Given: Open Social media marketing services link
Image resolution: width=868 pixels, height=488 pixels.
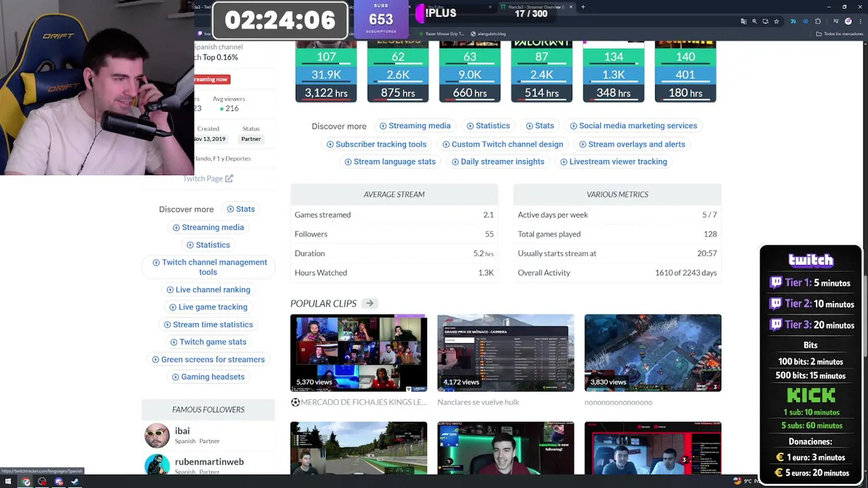Looking at the screenshot, I should (633, 125).
